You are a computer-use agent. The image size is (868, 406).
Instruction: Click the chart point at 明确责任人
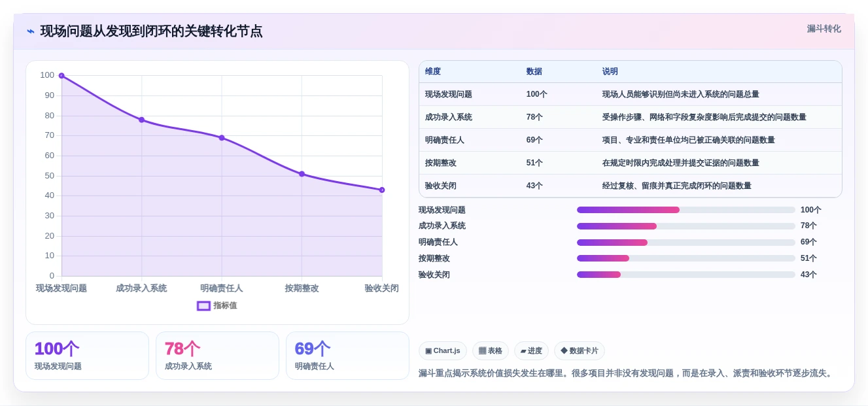tap(222, 138)
